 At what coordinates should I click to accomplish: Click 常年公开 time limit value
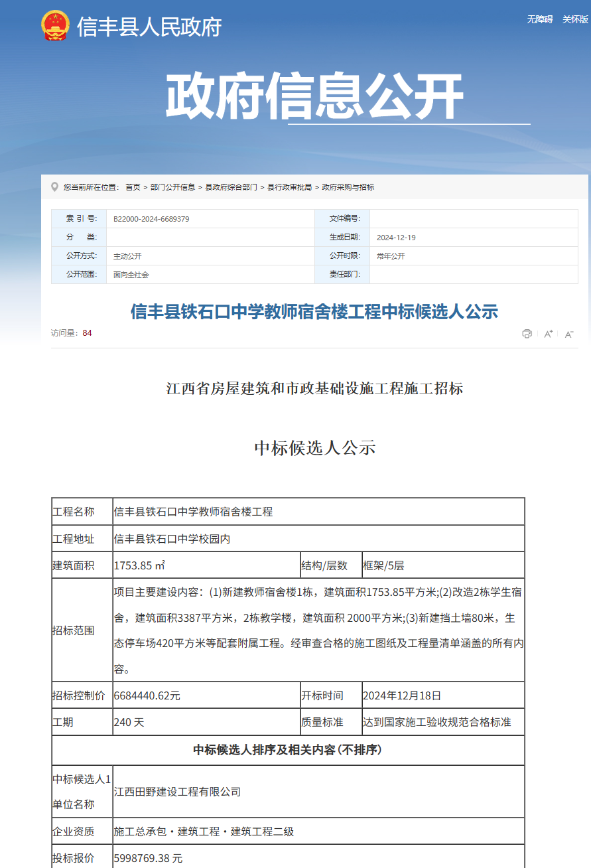click(x=391, y=256)
